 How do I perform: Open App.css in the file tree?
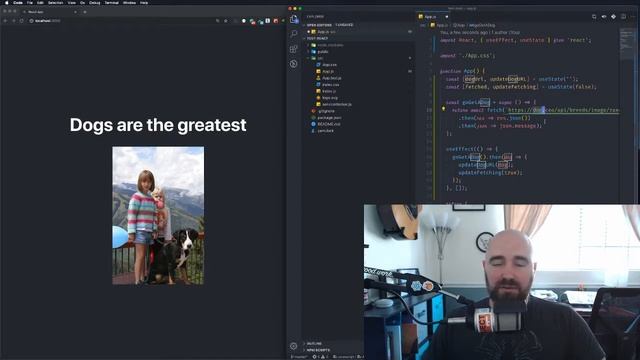tap(329, 65)
